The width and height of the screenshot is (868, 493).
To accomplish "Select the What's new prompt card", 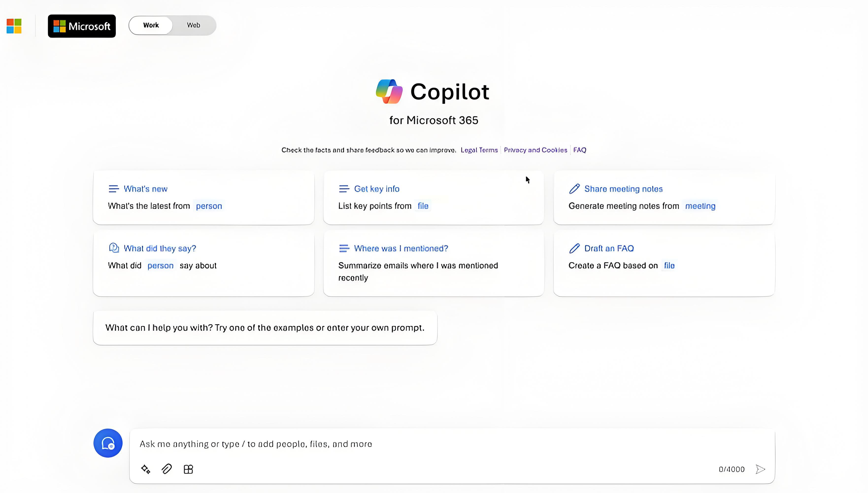I will click(204, 197).
